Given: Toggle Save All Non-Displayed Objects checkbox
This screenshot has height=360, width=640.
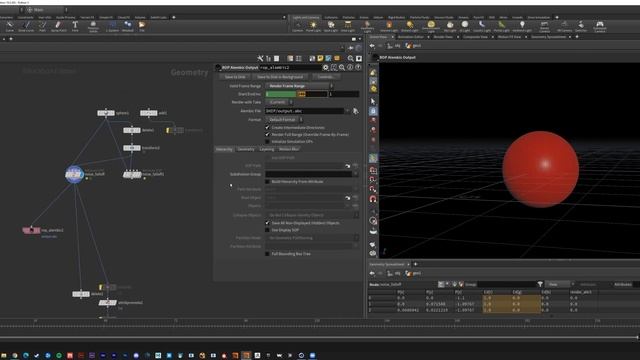Looking at the screenshot, I should [267, 223].
